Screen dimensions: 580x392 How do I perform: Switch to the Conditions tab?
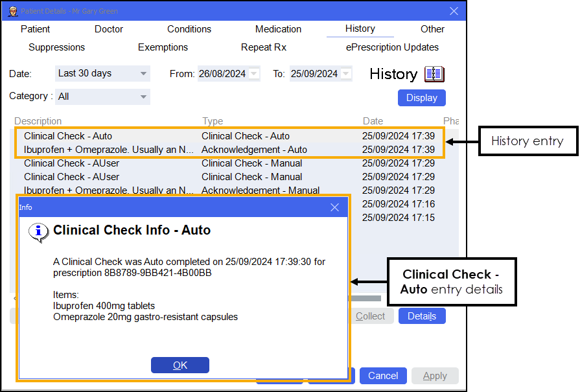click(189, 29)
